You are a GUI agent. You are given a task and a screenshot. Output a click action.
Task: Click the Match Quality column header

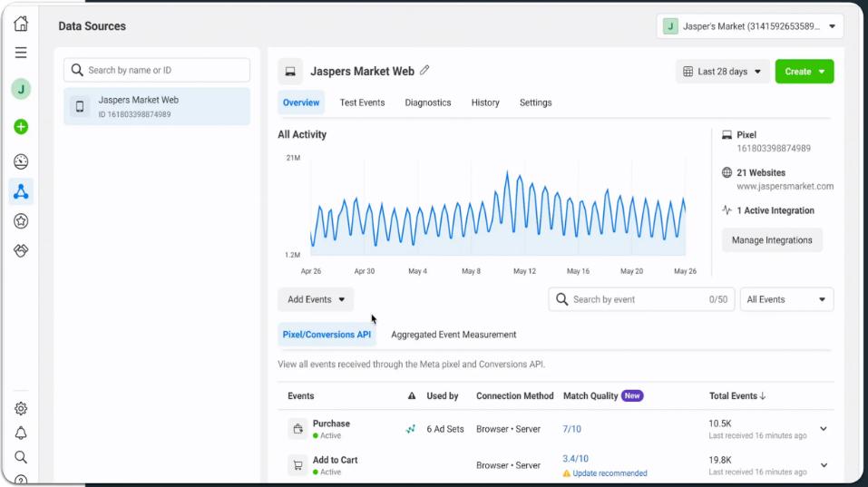point(590,395)
